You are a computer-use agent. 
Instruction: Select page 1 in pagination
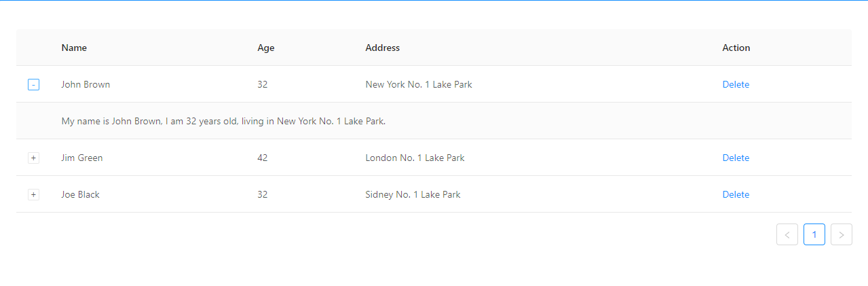814,234
